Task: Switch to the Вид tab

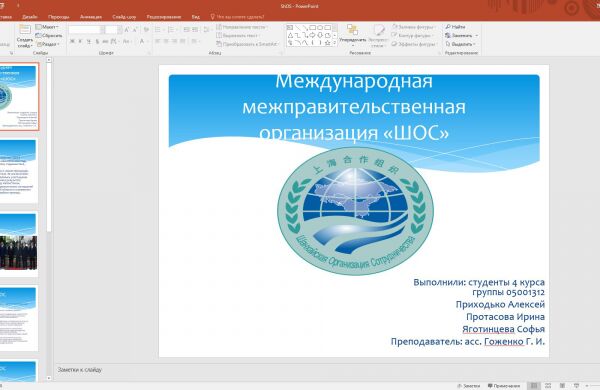Action: (196, 17)
